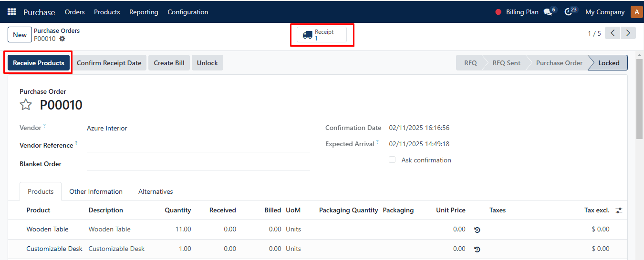Open the Configuration menu

pos(188,12)
